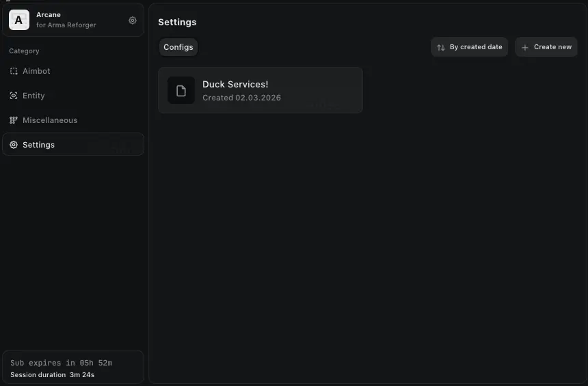Click the gear icon beside the Arcane title
588x386 pixels.
[133, 20]
